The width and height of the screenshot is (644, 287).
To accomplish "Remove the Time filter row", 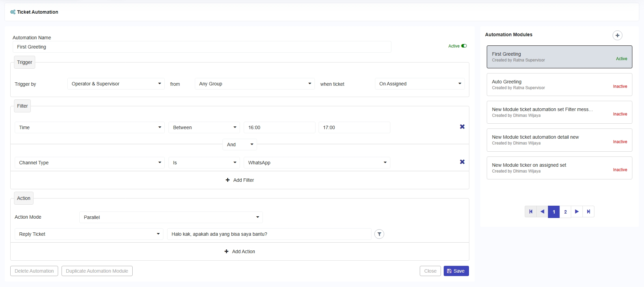I will pyautogui.click(x=462, y=127).
